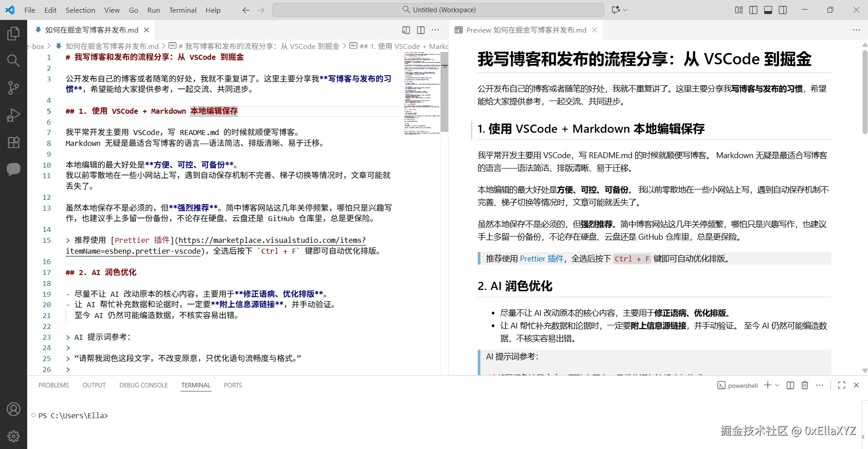Open the Run and Debug view
Viewport: 868px width, 449px height.
click(14, 115)
